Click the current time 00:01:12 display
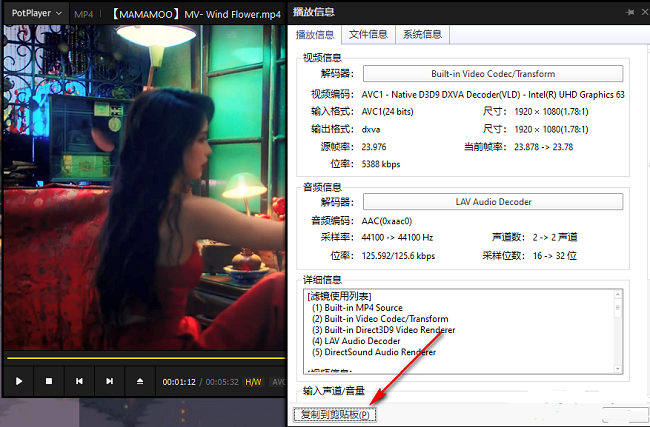 pos(179,382)
